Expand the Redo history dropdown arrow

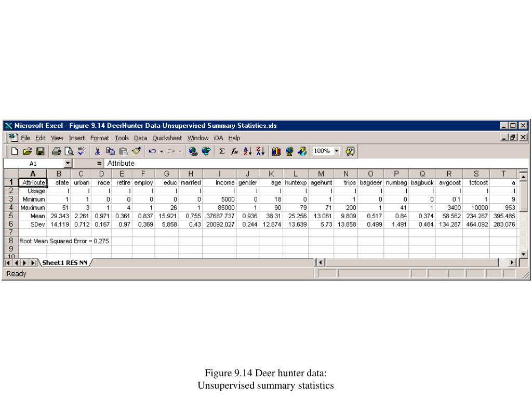180,151
